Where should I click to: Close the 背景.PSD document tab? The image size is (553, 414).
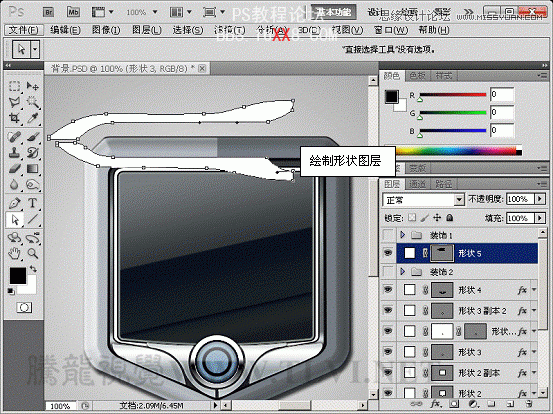tap(202, 68)
